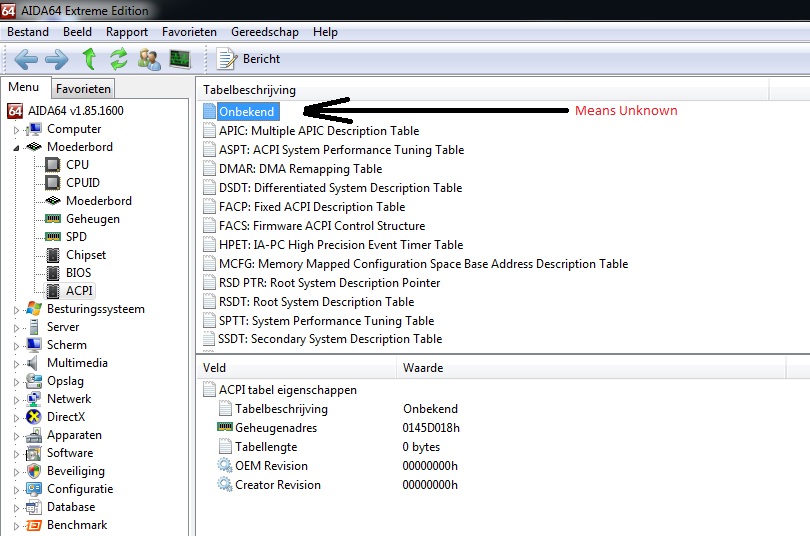
Task: Click the Veld column header
Action: click(x=297, y=368)
